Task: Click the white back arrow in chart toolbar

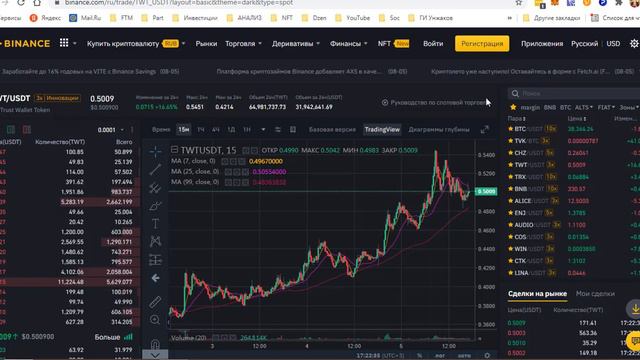Action: point(155,278)
